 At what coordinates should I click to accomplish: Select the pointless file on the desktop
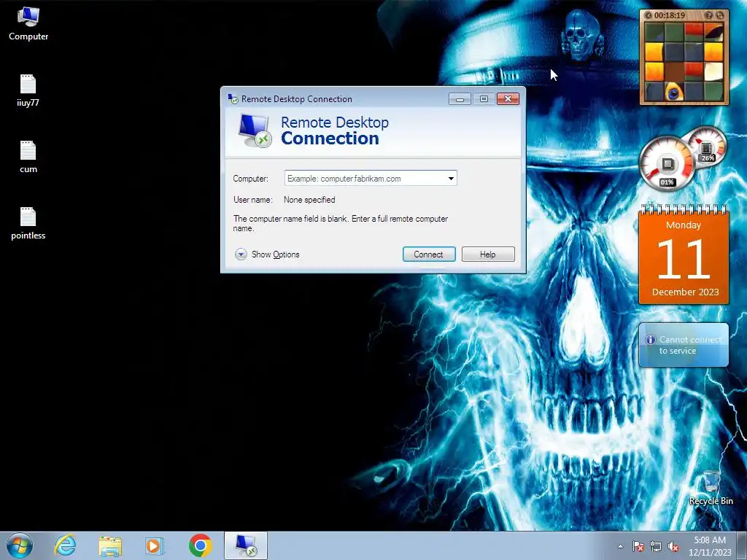[x=28, y=223]
